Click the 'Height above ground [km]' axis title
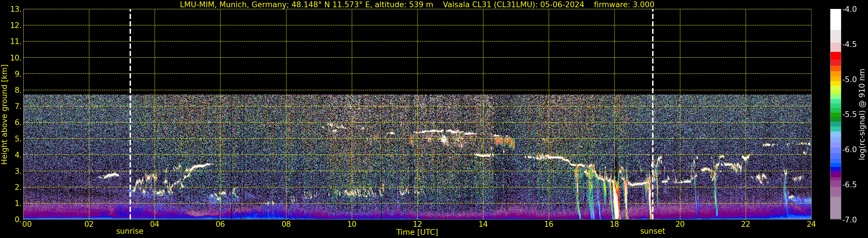The width and height of the screenshot is (868, 238). point(4,115)
